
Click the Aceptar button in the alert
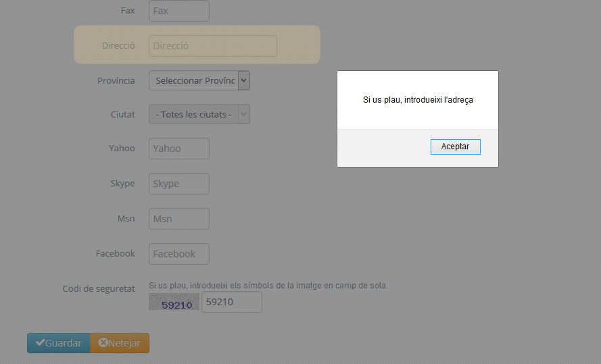456,147
